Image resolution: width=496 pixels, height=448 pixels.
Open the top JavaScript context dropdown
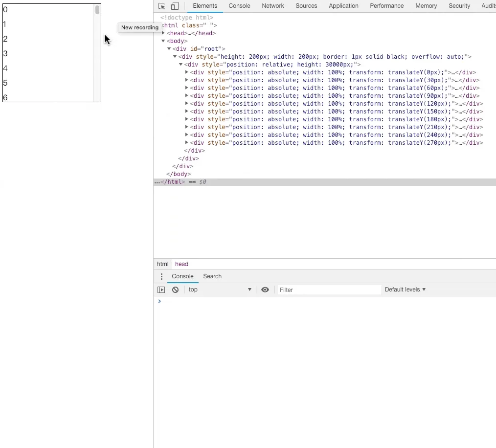pos(220,290)
